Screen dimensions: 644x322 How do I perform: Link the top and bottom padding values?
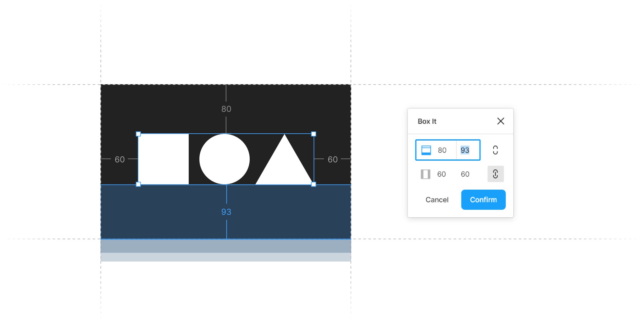495,150
